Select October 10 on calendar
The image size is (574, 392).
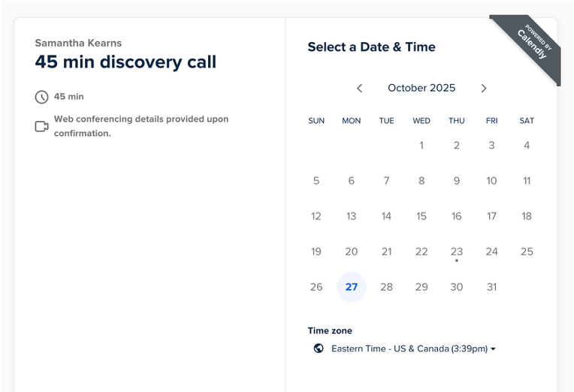point(491,181)
